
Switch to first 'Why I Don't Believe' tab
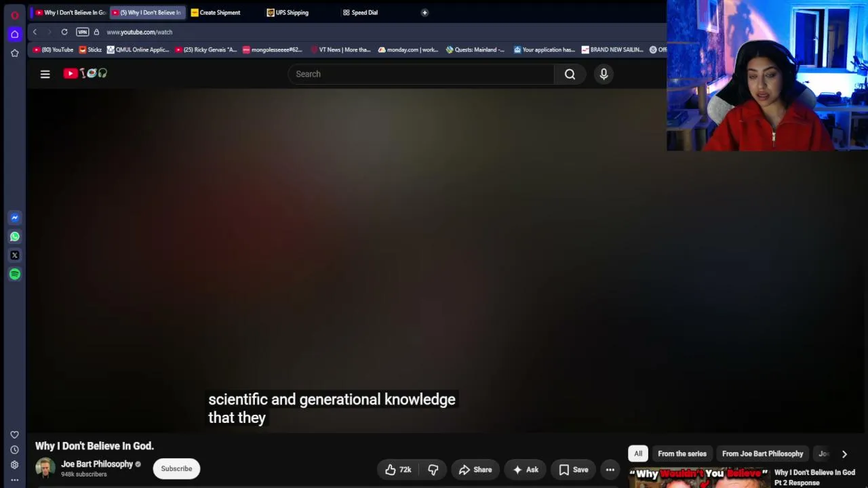click(x=71, y=12)
